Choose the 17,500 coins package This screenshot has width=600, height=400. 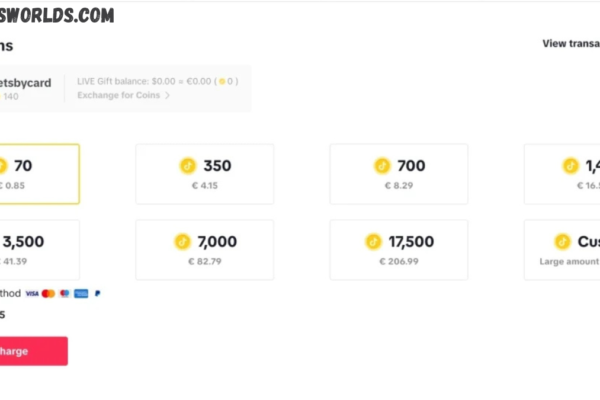point(399,250)
